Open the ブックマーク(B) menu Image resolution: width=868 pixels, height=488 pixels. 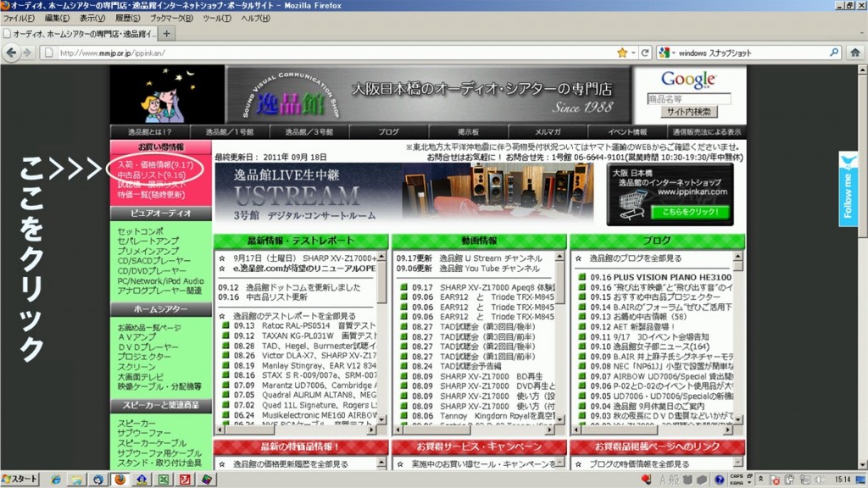pyautogui.click(x=170, y=18)
